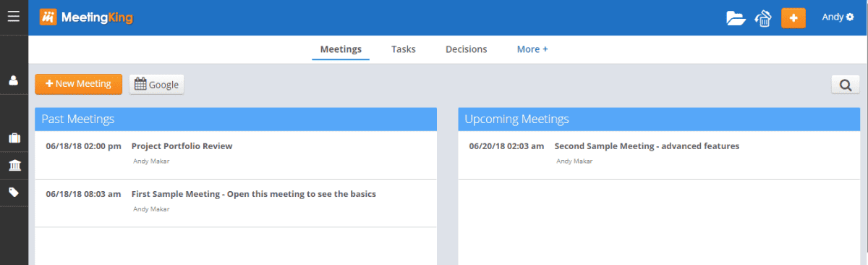Viewport: 868px width, 265px height.
Task: Open the folder icon in header
Action: click(736, 18)
